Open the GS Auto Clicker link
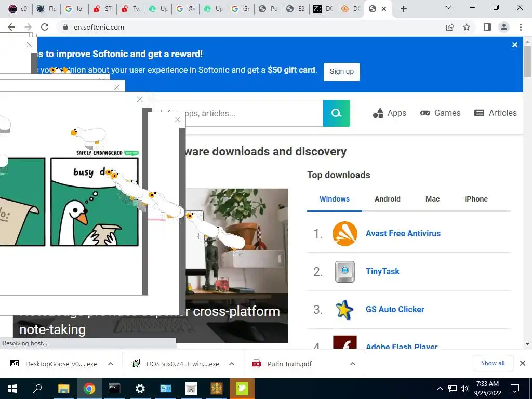Screen dimensions: 532x399 pos(395,310)
